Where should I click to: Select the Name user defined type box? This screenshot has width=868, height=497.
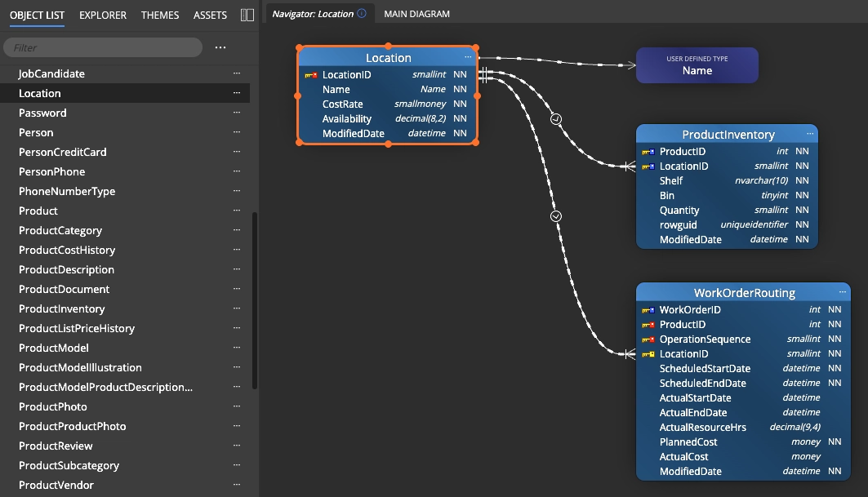[697, 65]
